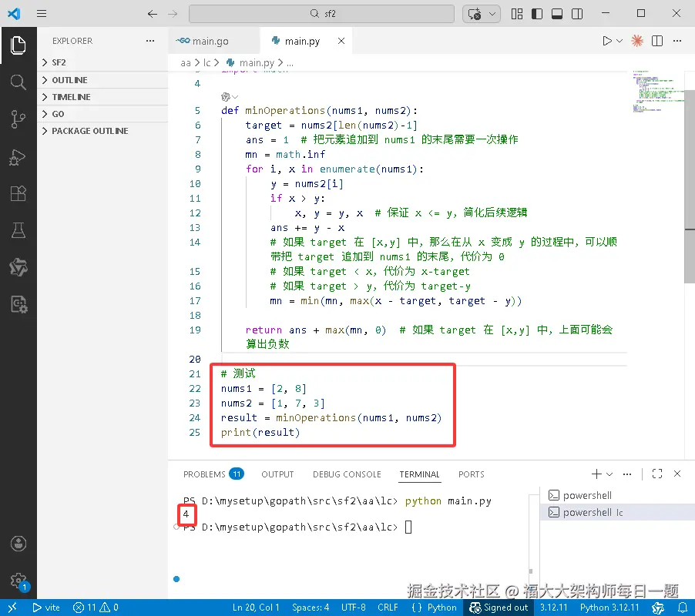Click Ln 20, Col 1 position indicator

[x=256, y=608]
